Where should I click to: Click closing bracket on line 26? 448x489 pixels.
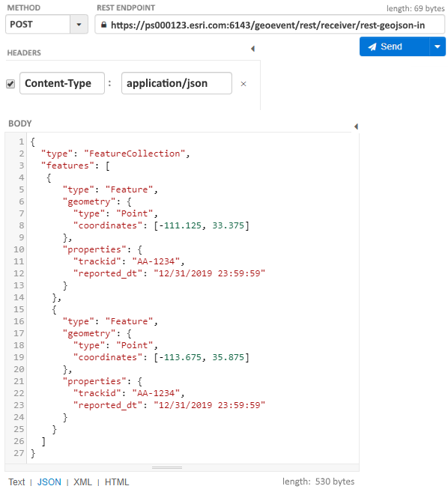point(43,441)
